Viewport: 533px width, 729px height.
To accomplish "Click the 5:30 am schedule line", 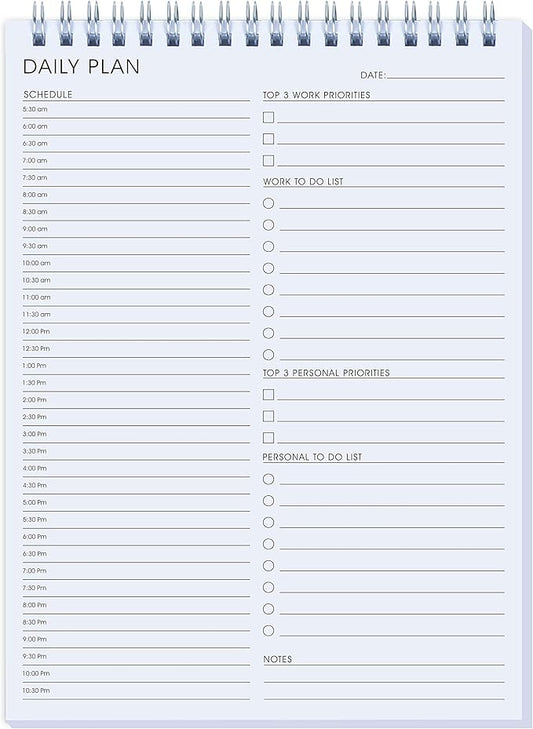I will (x=136, y=110).
